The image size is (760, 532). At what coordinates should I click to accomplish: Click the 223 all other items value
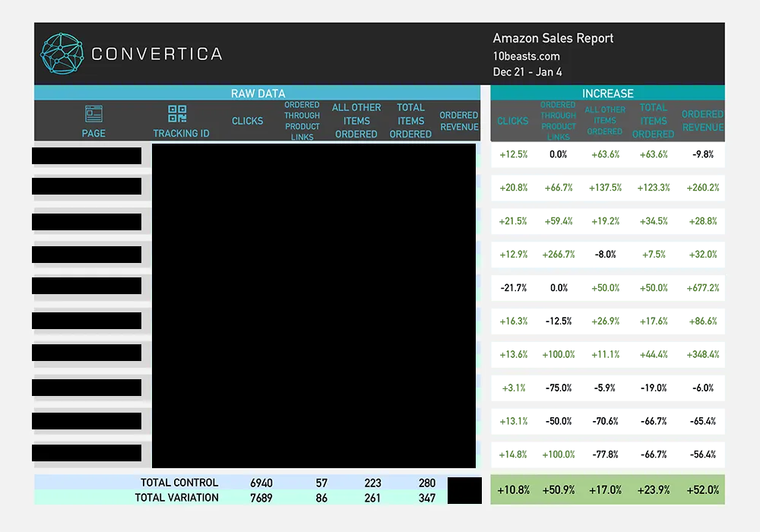tap(372, 483)
